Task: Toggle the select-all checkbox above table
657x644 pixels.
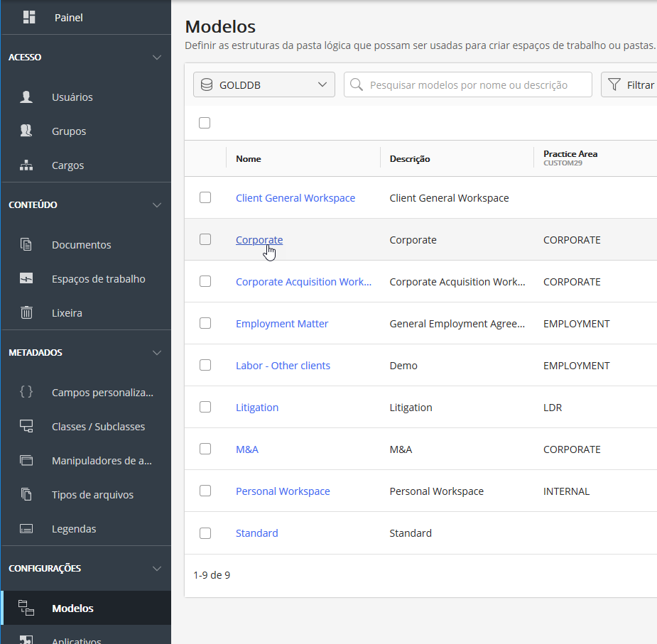Action: (x=205, y=123)
